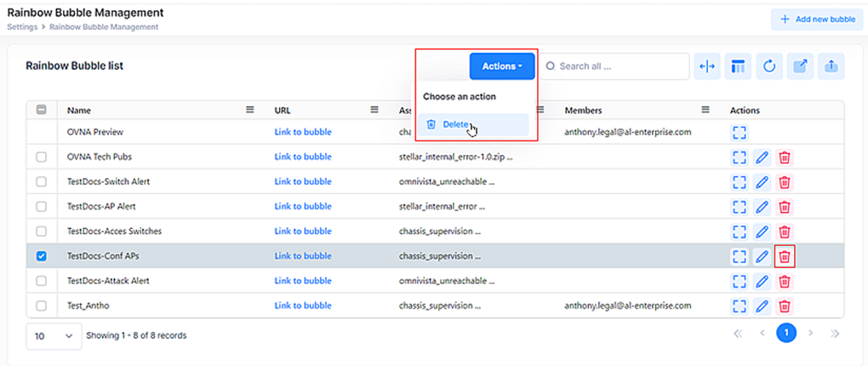Click Add new bubble button
This screenshot has width=868, height=366.
point(814,19)
